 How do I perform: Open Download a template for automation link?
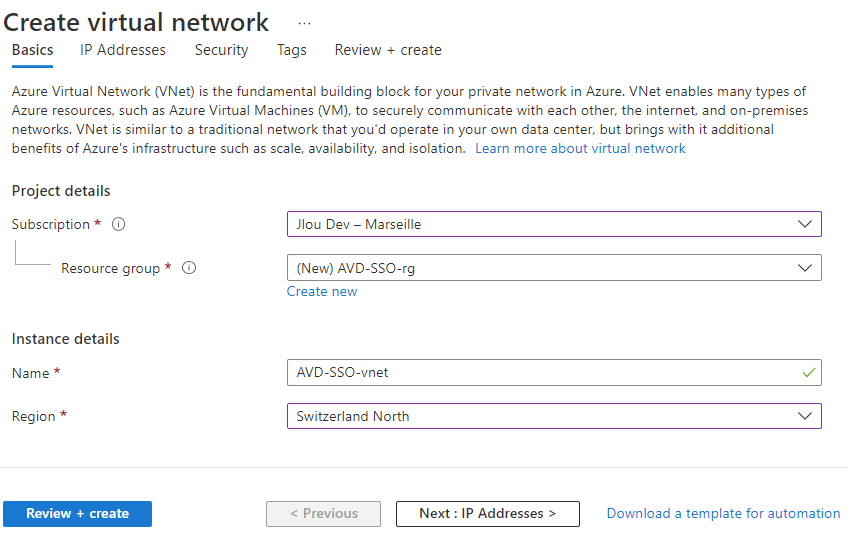click(723, 514)
